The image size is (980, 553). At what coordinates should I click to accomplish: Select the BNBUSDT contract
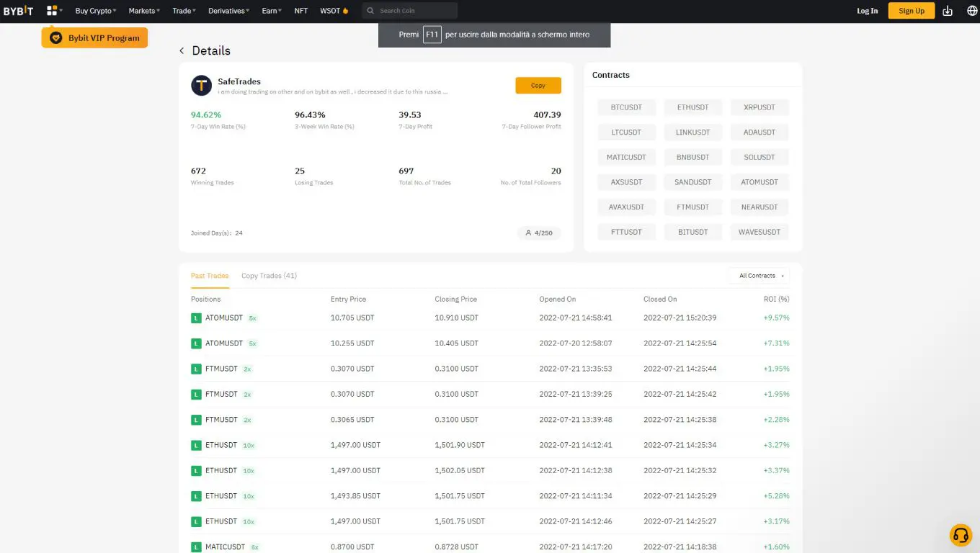click(x=692, y=157)
